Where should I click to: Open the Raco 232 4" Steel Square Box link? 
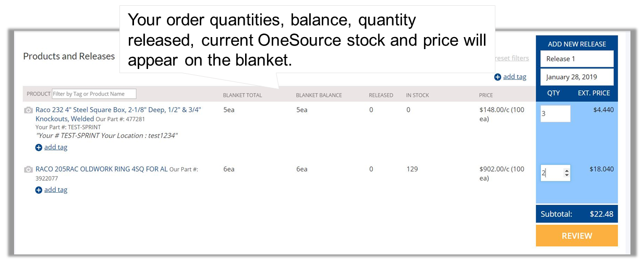tap(118, 114)
